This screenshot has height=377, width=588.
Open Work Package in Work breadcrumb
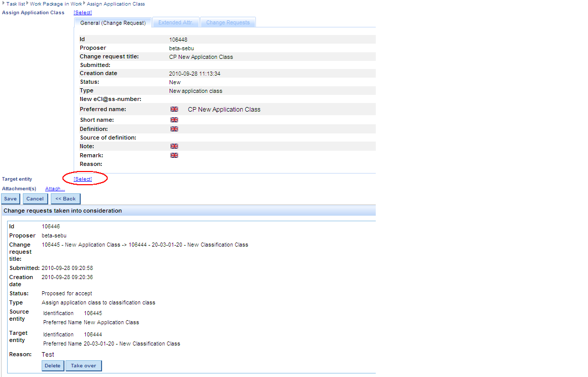point(55,4)
